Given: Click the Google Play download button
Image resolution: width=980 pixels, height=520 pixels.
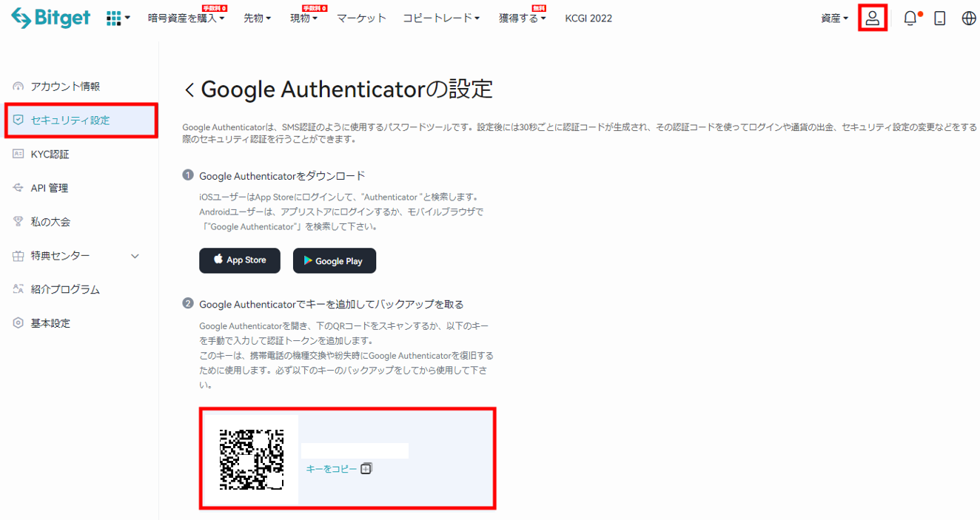Looking at the screenshot, I should click(x=335, y=260).
